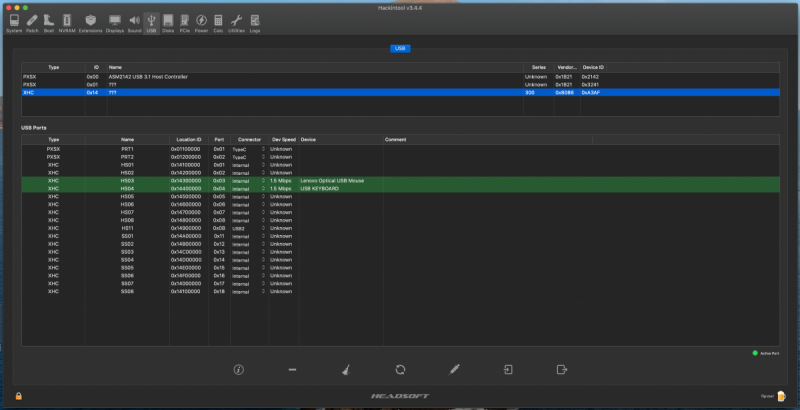Open the System section in the toolbar
This screenshot has height=410, width=800.
(x=13, y=23)
